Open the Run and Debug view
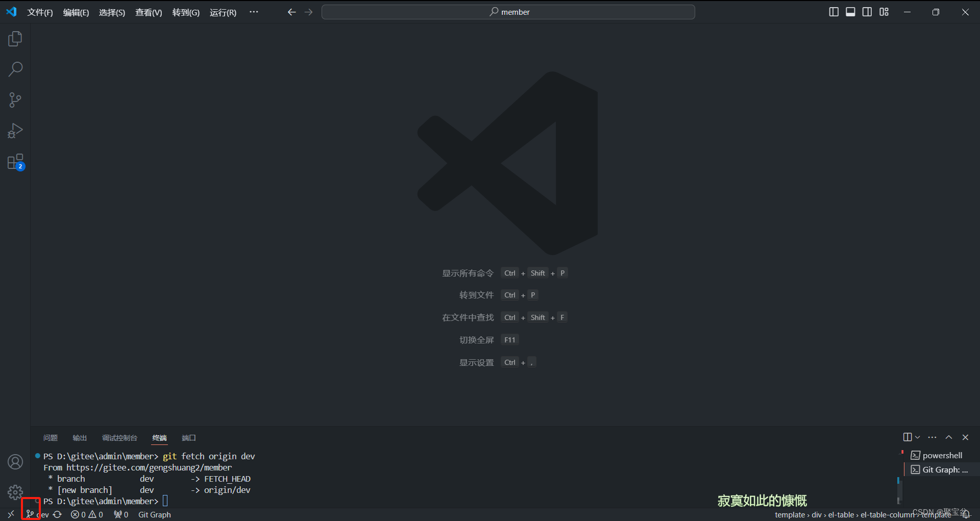This screenshot has height=521, width=980. click(x=15, y=131)
